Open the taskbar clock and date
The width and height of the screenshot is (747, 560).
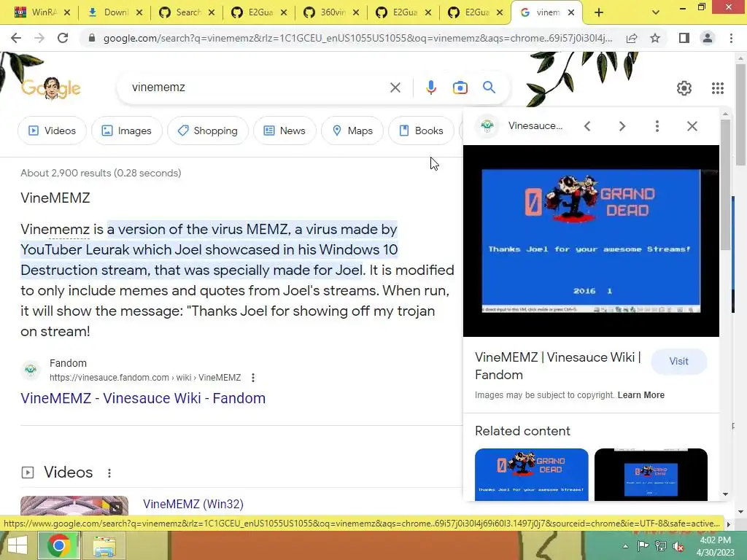(x=715, y=546)
